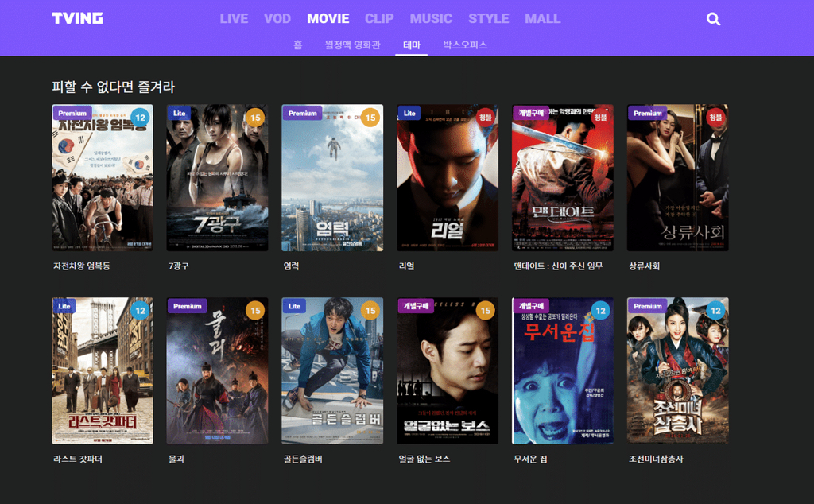The image size is (814, 504).
Task: Switch to the 홈 sub-tab
Action: click(298, 45)
